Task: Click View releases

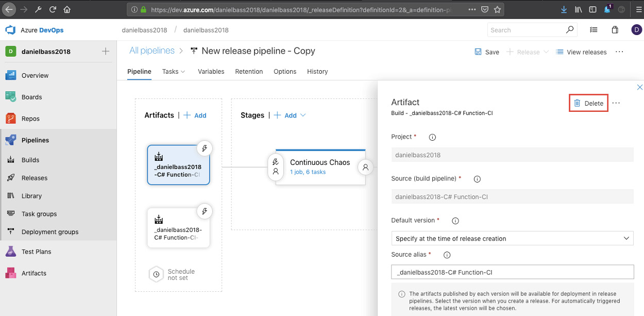Action: [581, 52]
